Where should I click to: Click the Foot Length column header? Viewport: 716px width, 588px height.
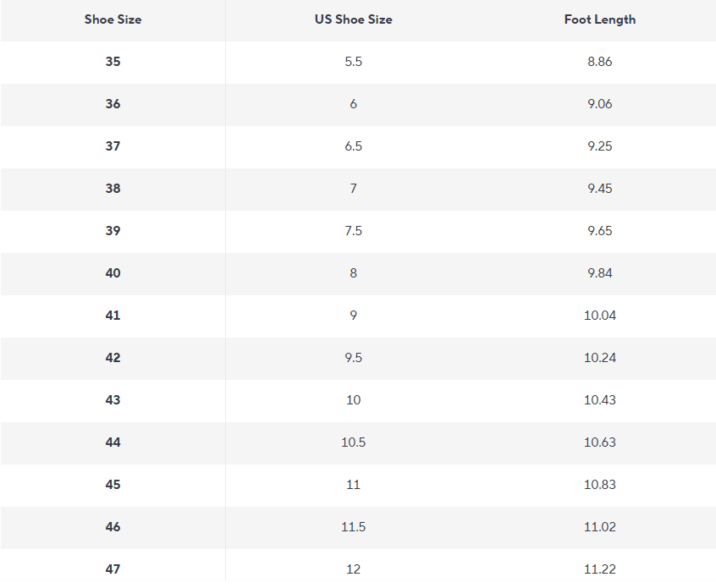pos(599,19)
